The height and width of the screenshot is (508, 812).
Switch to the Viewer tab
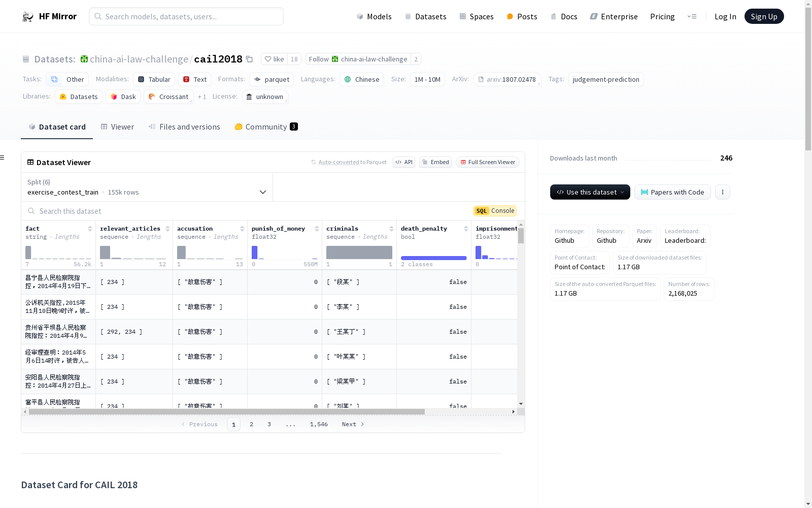coord(117,127)
